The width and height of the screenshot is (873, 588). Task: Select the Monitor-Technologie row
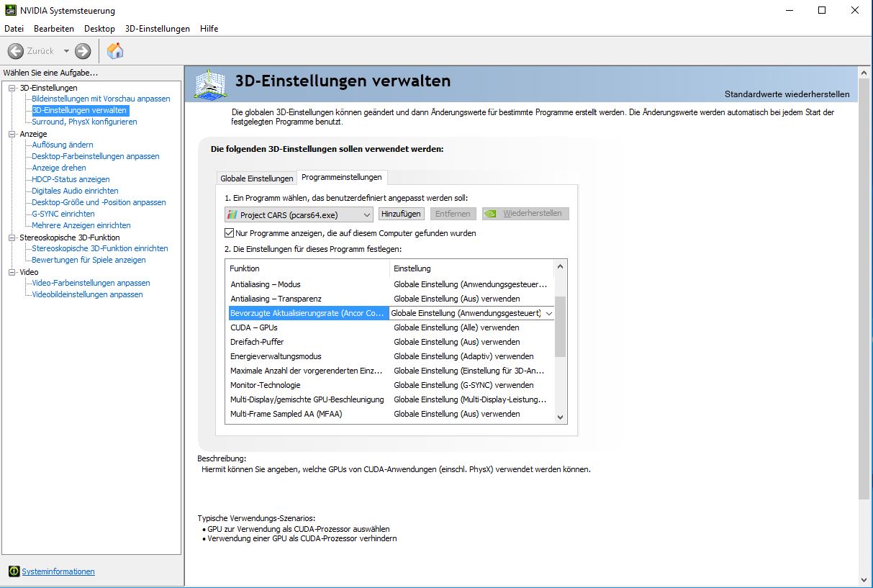390,385
